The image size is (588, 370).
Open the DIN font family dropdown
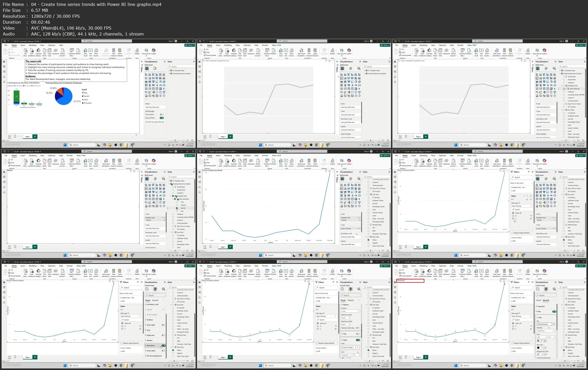click(x=542, y=337)
